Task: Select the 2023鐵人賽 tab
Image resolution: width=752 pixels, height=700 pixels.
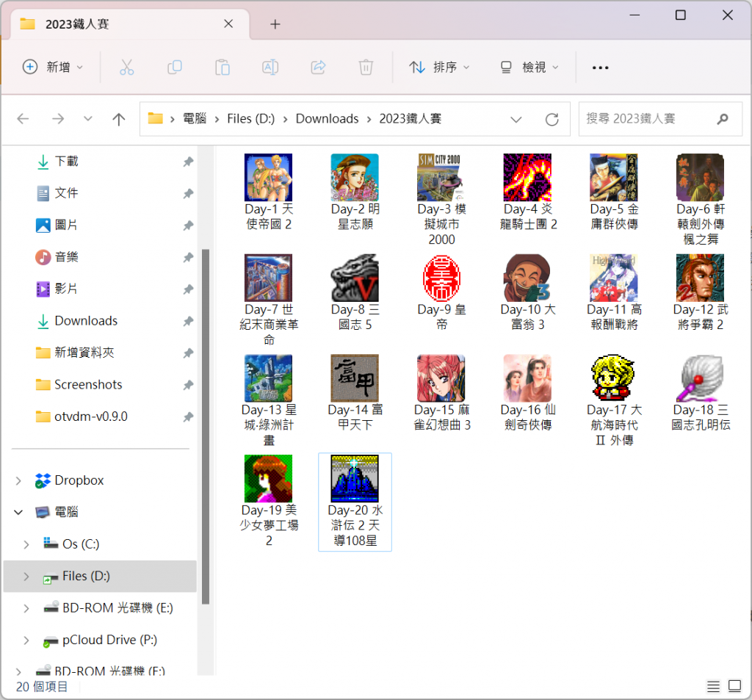Action: point(129,24)
